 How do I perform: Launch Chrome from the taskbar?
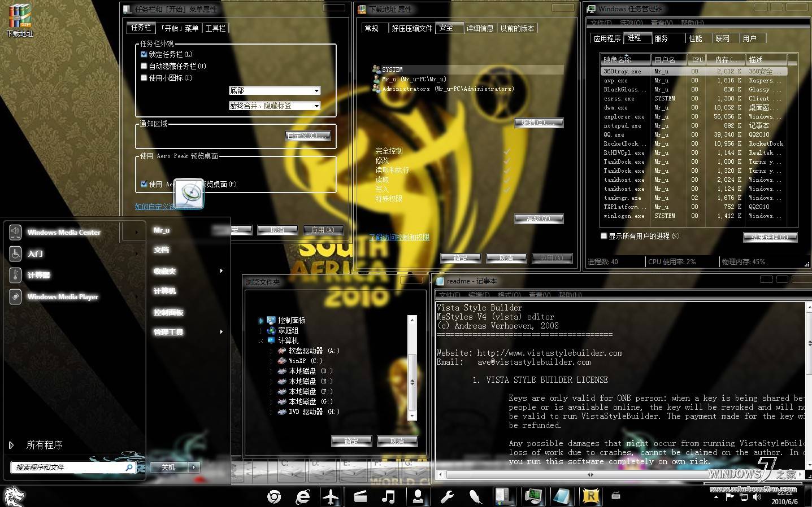coord(275,497)
